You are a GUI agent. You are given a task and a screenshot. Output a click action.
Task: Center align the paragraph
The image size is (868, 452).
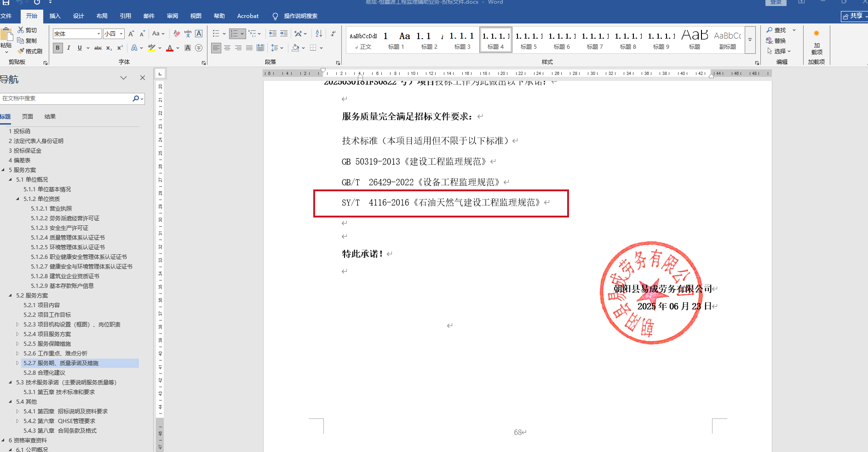(227, 48)
